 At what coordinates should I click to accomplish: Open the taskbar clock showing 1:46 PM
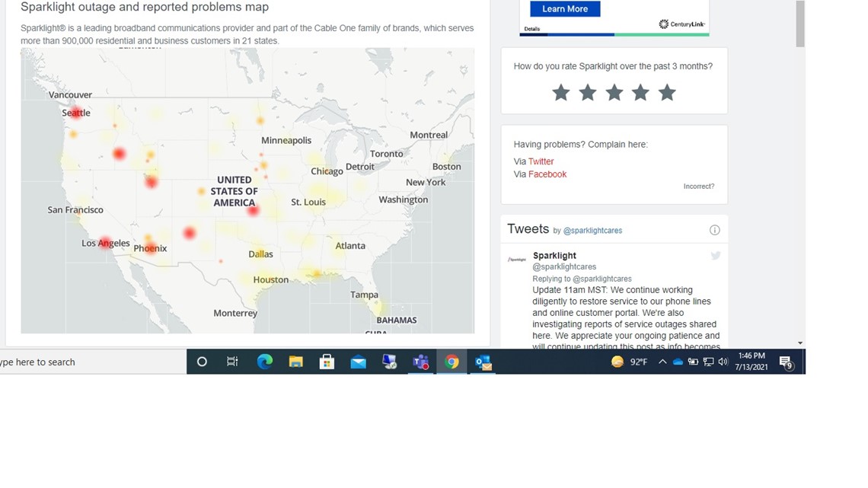click(x=752, y=362)
